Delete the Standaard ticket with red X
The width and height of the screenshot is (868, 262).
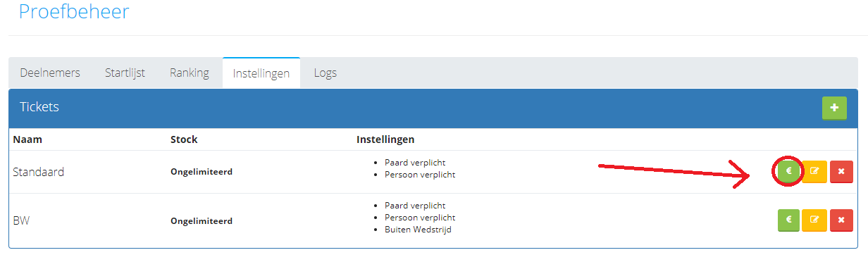pos(841,171)
